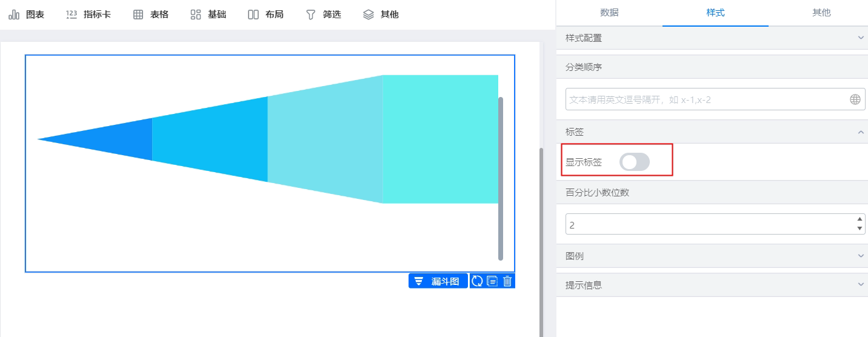Open the 图表 chart components menu
Screen dimensions: 868x337
(26, 15)
